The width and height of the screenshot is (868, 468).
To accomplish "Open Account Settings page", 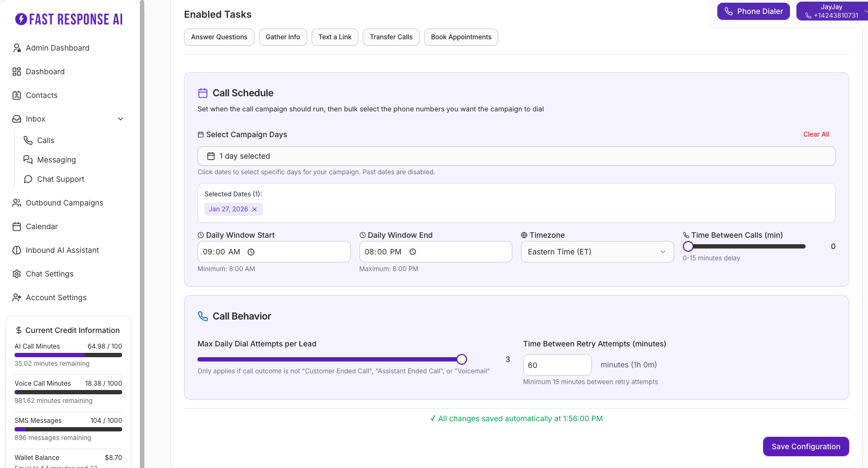I will (56, 297).
